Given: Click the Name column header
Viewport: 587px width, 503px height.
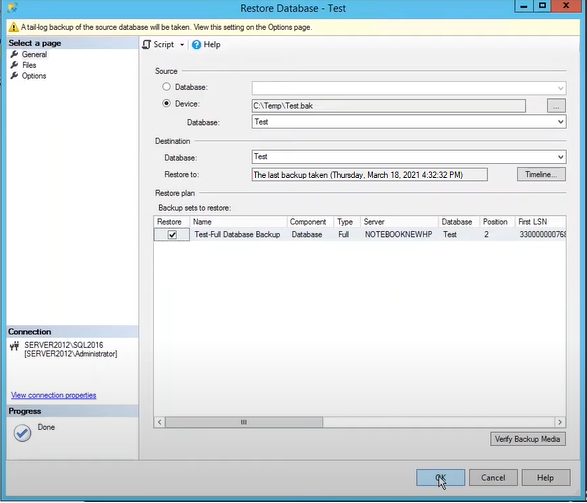Looking at the screenshot, I should click(238, 222).
